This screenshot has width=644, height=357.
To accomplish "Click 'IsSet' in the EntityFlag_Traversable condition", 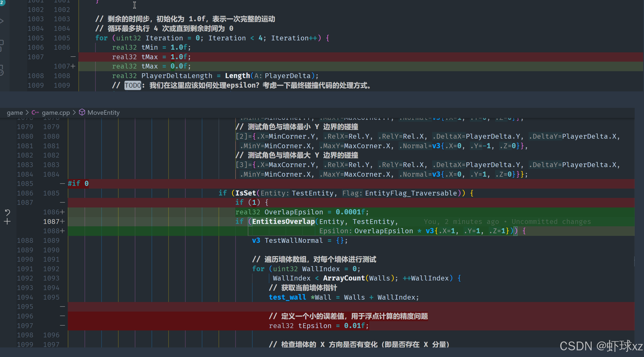I will 245,193.
